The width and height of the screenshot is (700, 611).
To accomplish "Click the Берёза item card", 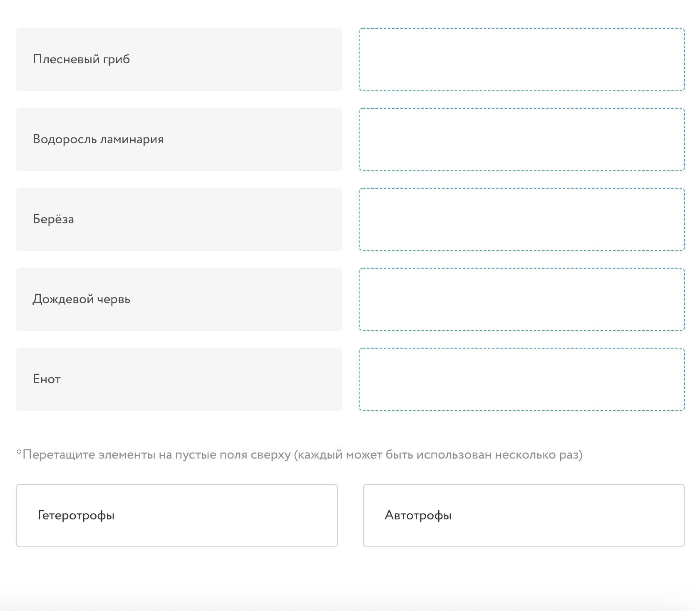I will click(x=179, y=219).
